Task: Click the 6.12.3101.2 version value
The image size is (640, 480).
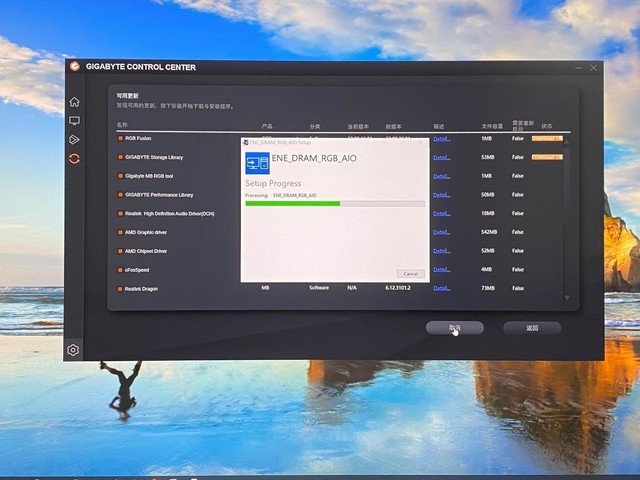Action: point(398,288)
